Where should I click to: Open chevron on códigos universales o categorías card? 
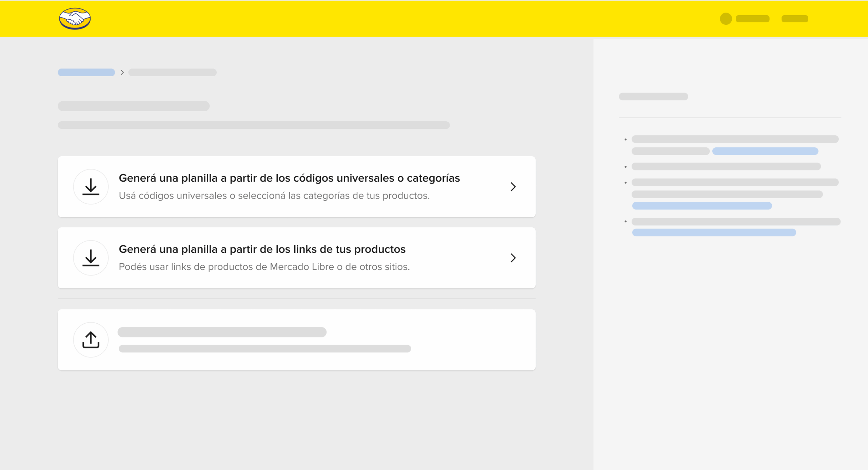pyautogui.click(x=513, y=187)
